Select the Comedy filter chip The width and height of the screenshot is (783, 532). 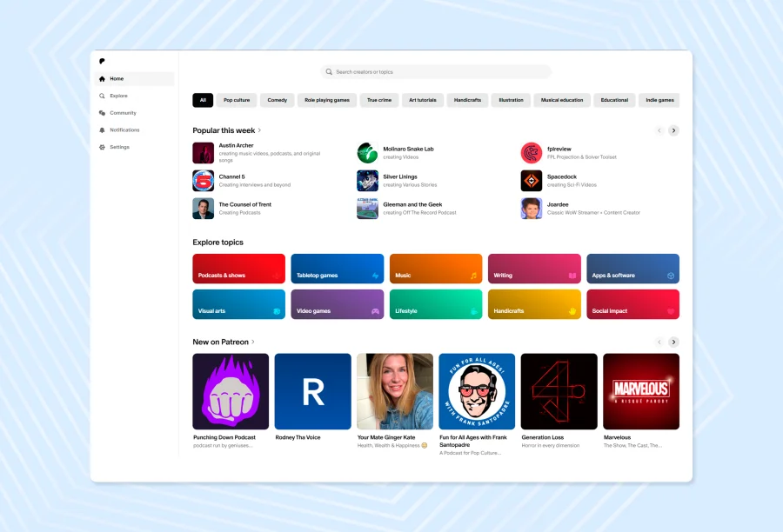click(278, 100)
